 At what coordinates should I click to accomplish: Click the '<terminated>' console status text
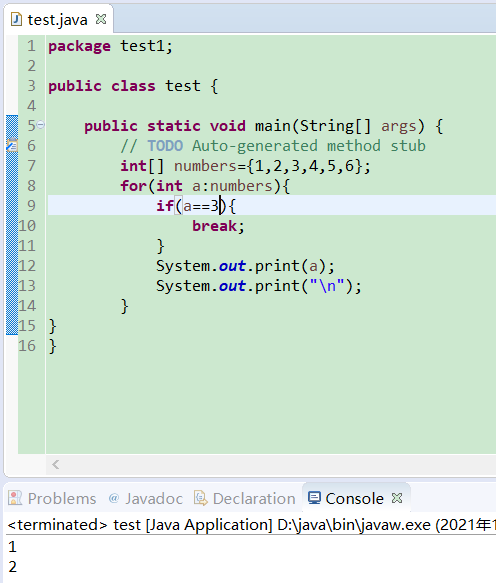(57, 525)
